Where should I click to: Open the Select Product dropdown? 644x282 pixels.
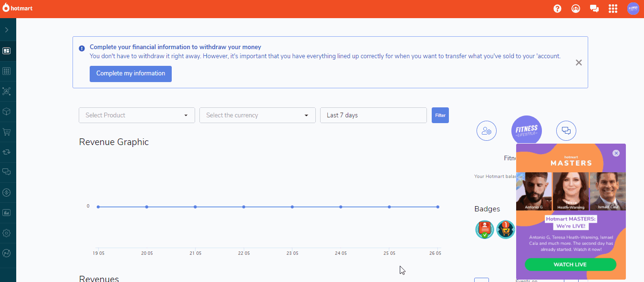(137, 115)
